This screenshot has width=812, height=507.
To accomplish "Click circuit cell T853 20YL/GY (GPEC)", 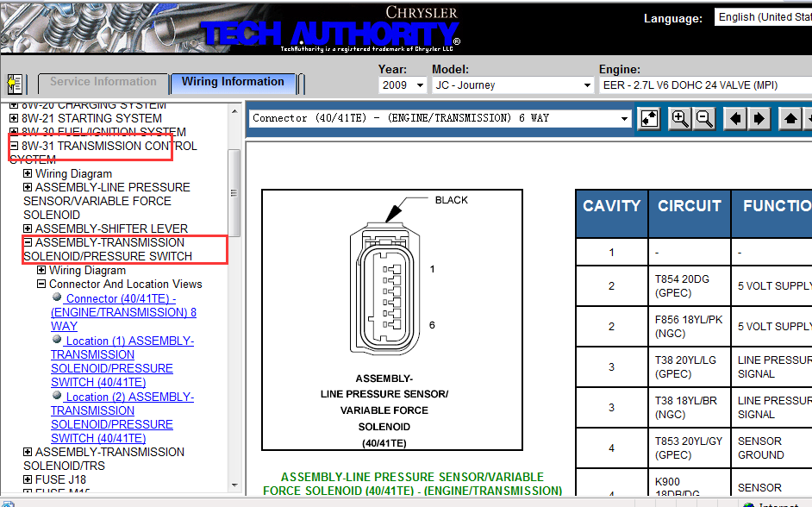I will click(x=690, y=448).
